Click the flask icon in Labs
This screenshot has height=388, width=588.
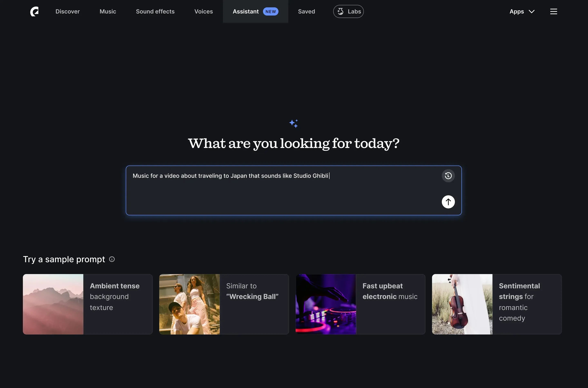(x=340, y=11)
